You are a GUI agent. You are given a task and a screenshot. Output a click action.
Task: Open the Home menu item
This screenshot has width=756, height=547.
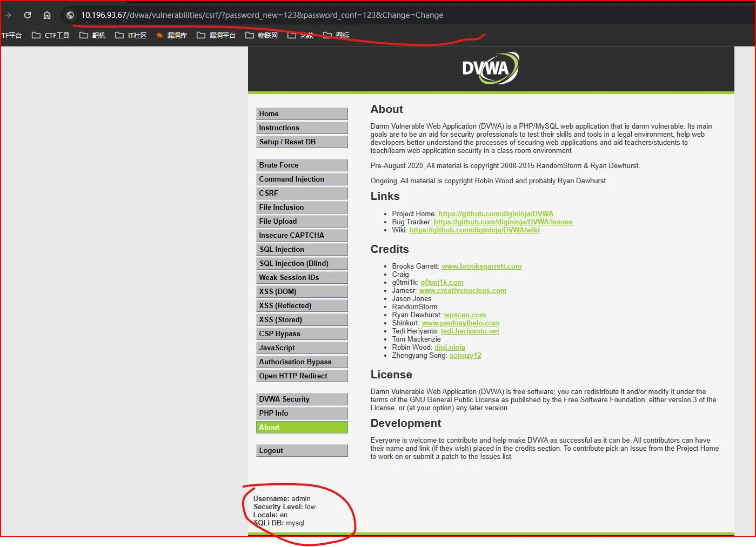302,114
